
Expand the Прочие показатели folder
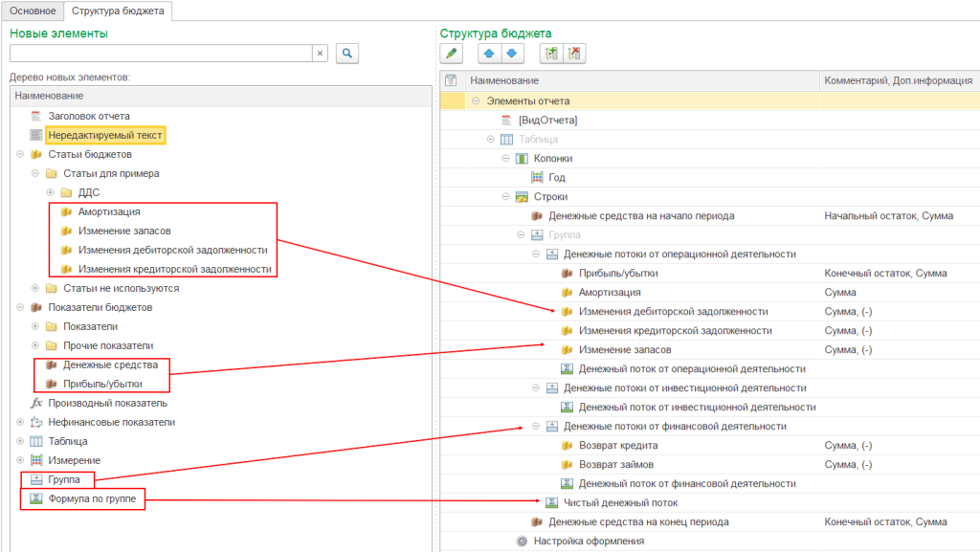[x=35, y=345]
